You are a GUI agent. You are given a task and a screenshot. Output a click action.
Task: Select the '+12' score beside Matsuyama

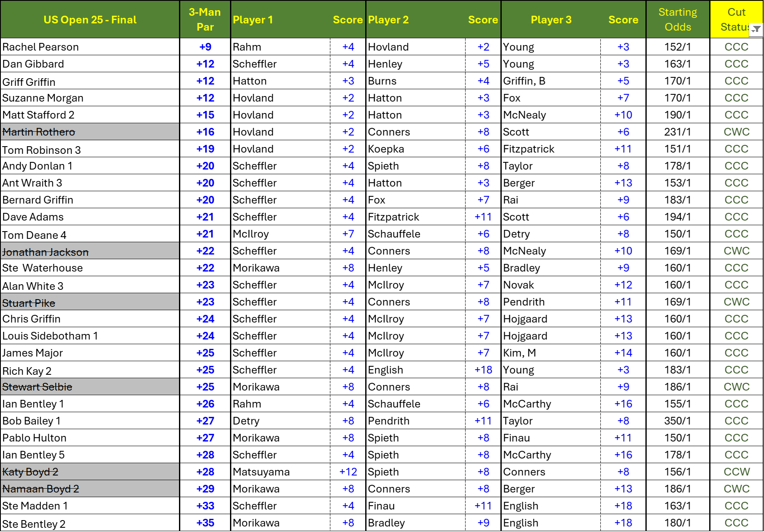tap(348, 472)
